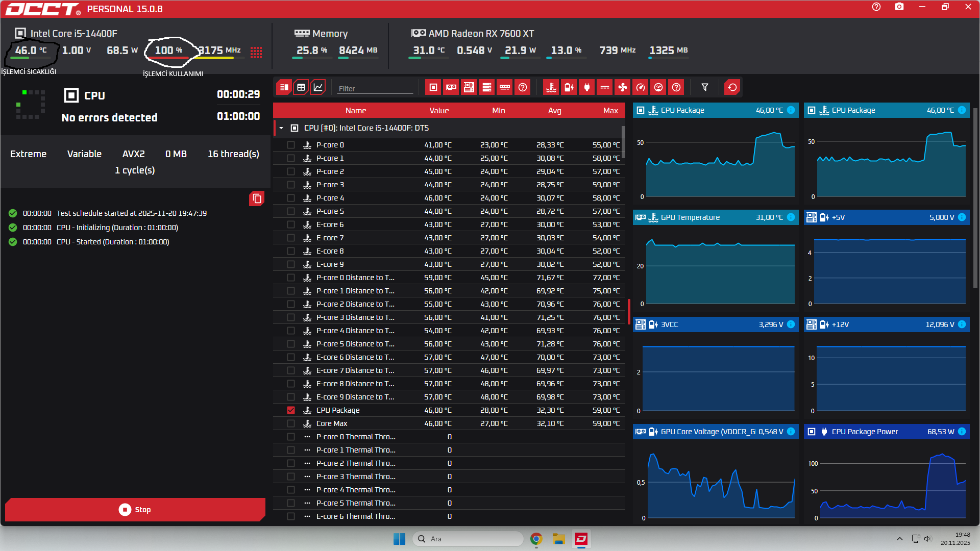Toggle the temperature sensors filter icon
980x551 pixels.
(551, 87)
